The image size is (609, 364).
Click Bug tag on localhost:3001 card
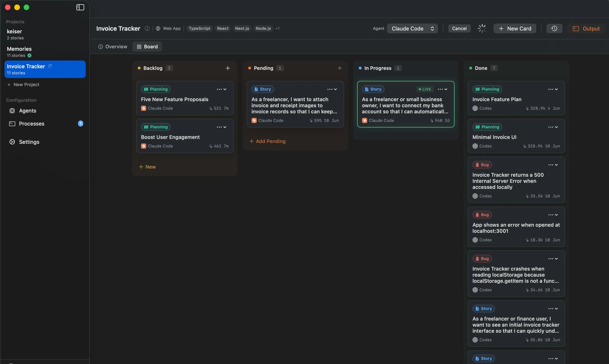tap(482, 215)
